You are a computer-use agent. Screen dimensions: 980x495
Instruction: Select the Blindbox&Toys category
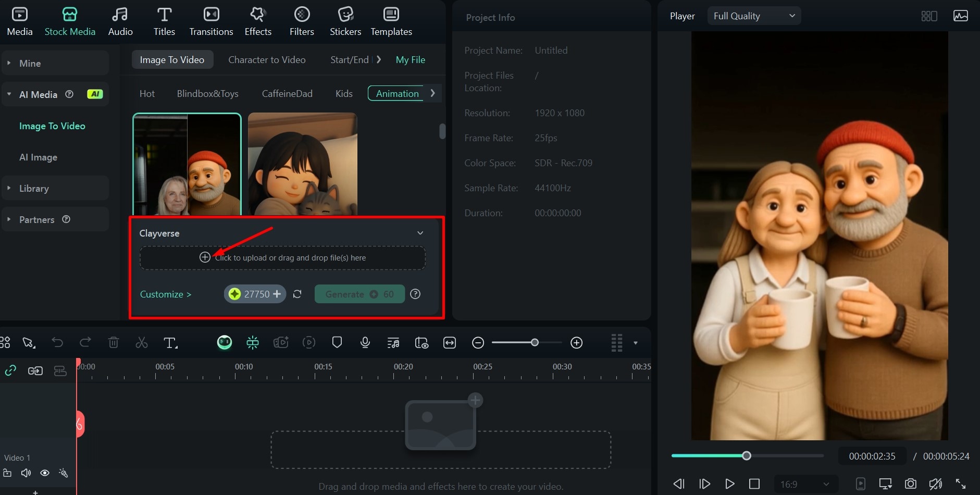pyautogui.click(x=207, y=94)
